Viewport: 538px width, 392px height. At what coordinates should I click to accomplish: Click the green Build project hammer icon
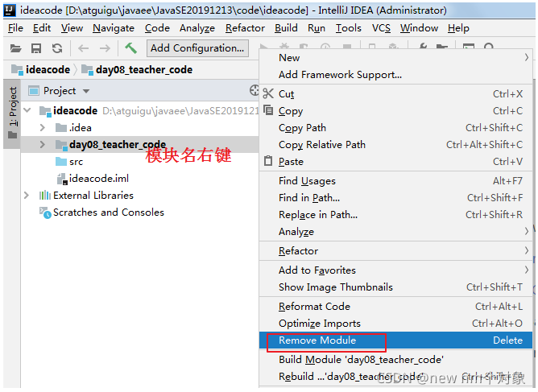click(130, 48)
